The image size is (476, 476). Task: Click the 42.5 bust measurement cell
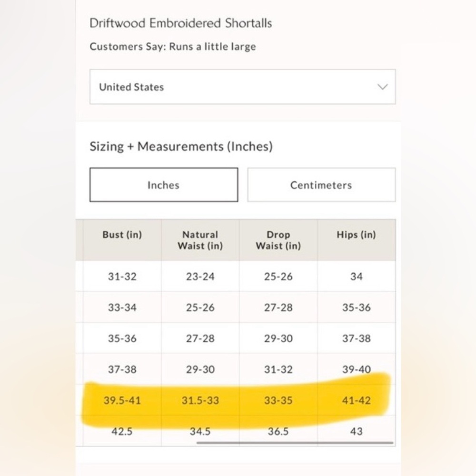click(x=122, y=431)
